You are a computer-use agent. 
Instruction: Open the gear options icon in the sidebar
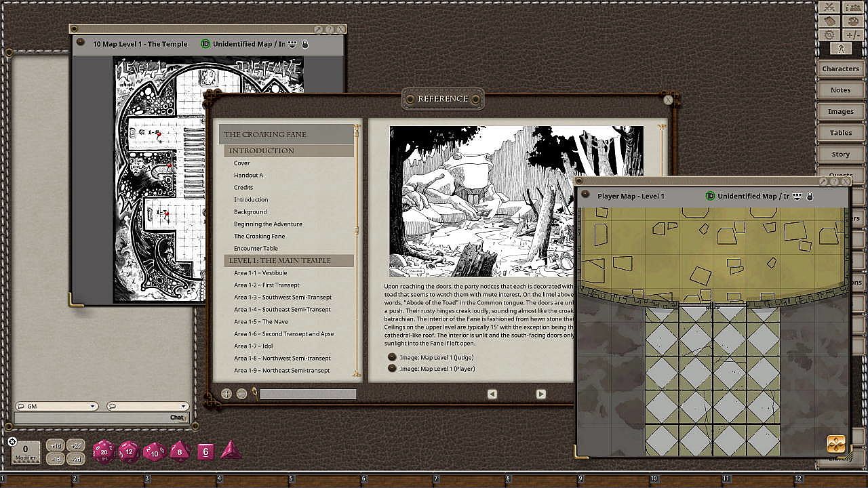(x=829, y=35)
